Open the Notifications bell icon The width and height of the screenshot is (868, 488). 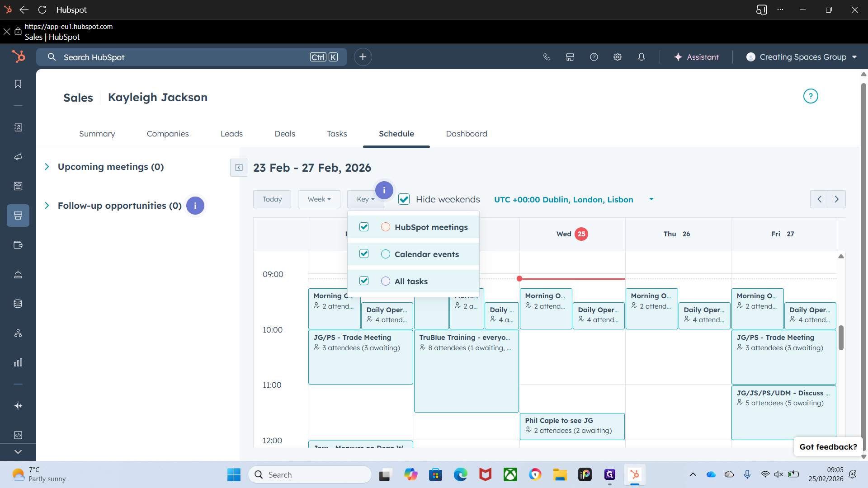(642, 57)
